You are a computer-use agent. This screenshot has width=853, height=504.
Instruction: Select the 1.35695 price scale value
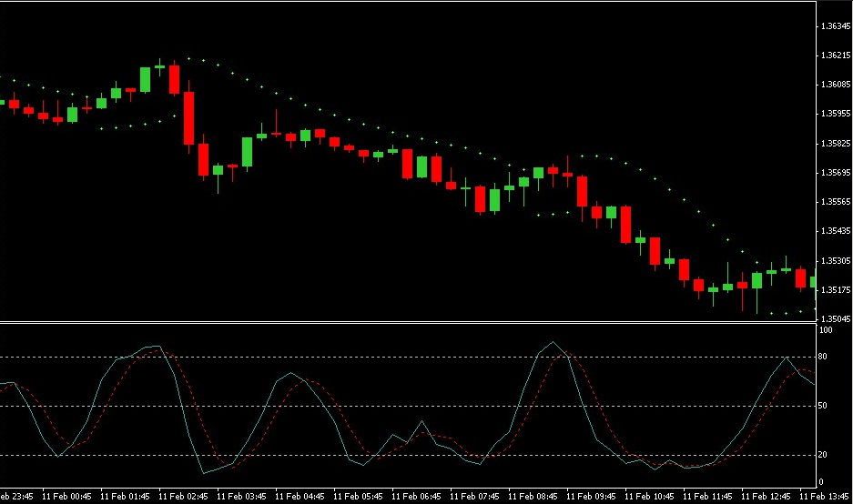(836, 173)
